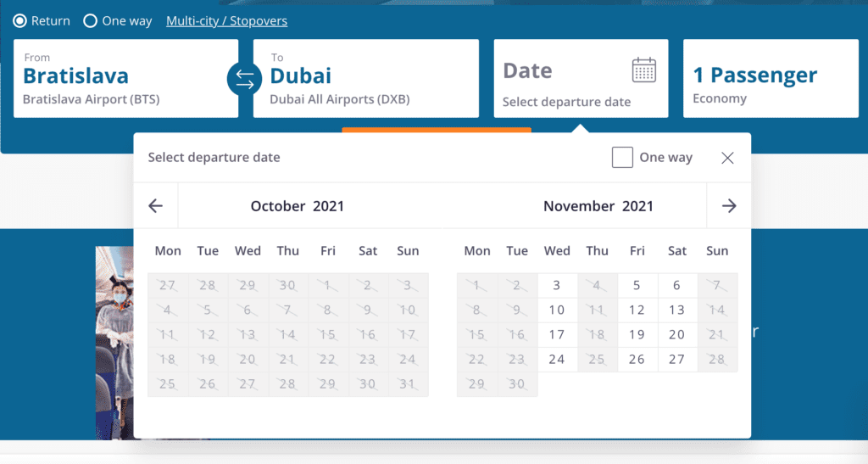Viewport: 868px width, 464px height.
Task: Tick the One way checkbox in calendar
Action: tap(622, 158)
